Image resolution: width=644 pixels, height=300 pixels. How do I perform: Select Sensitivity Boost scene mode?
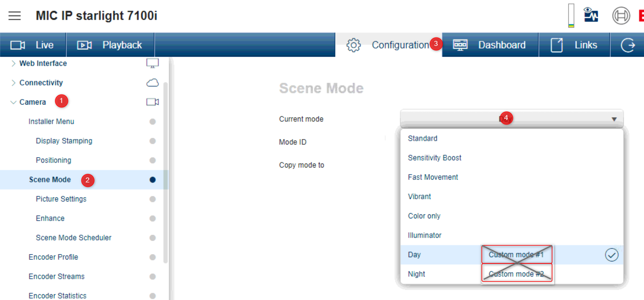click(512, 158)
